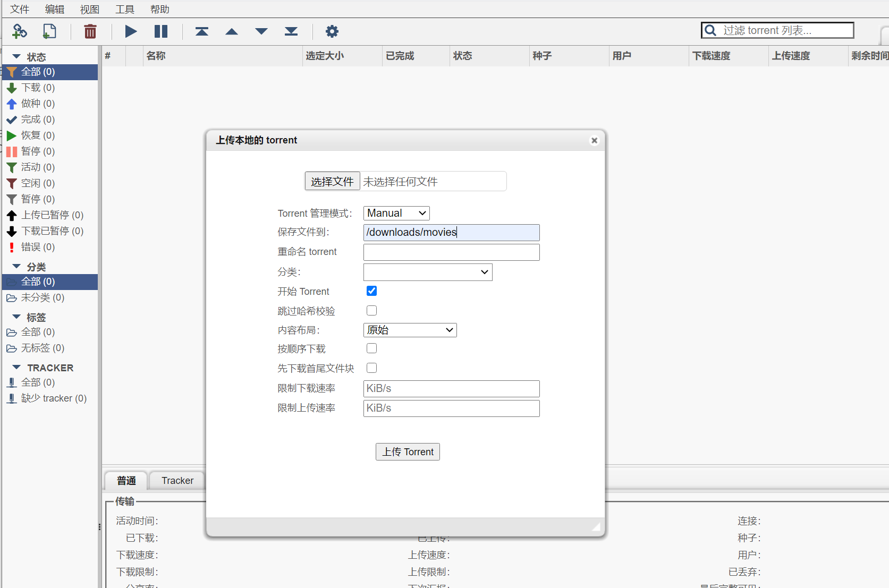889x588 pixels.
Task: Open the 工具 menu
Action: (x=125, y=9)
